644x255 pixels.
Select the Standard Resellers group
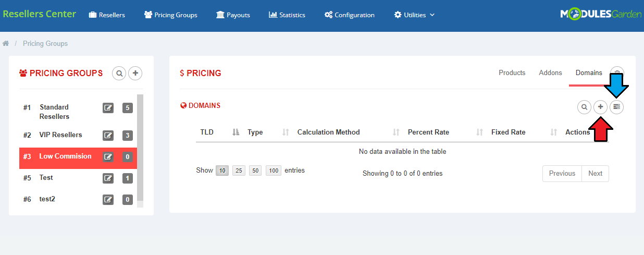pos(54,112)
